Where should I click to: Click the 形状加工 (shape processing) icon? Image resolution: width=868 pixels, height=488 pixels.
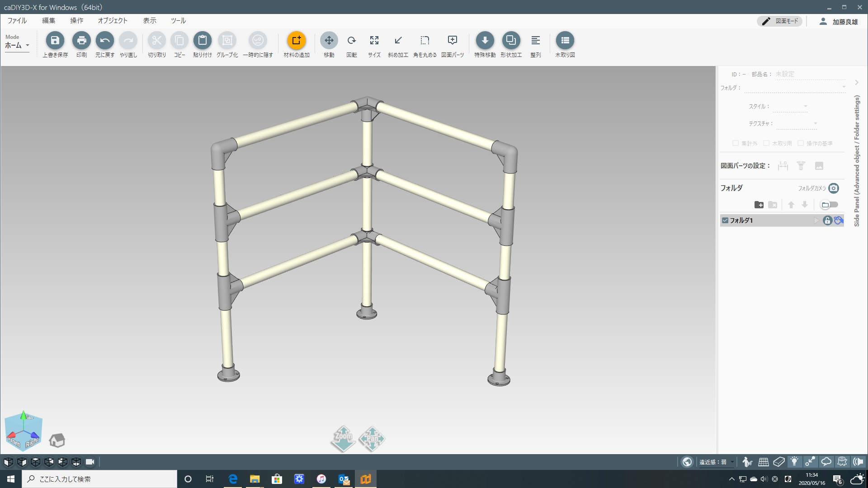(511, 41)
